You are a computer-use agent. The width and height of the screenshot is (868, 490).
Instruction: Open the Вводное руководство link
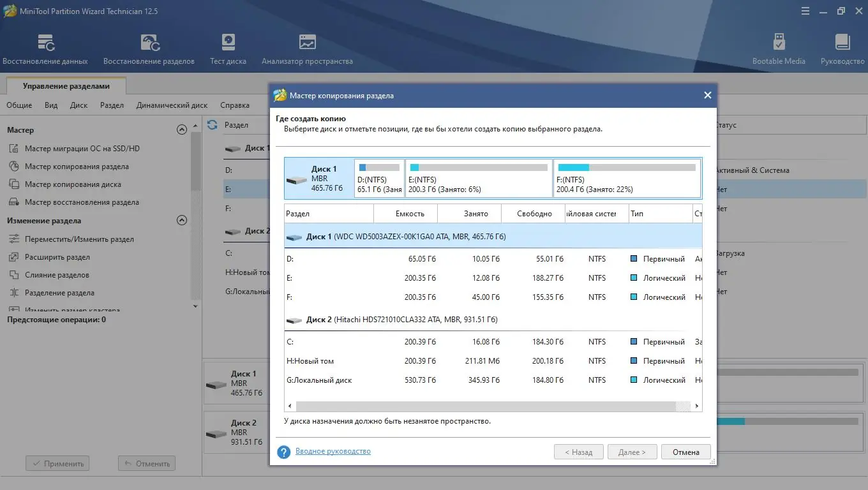click(x=334, y=451)
